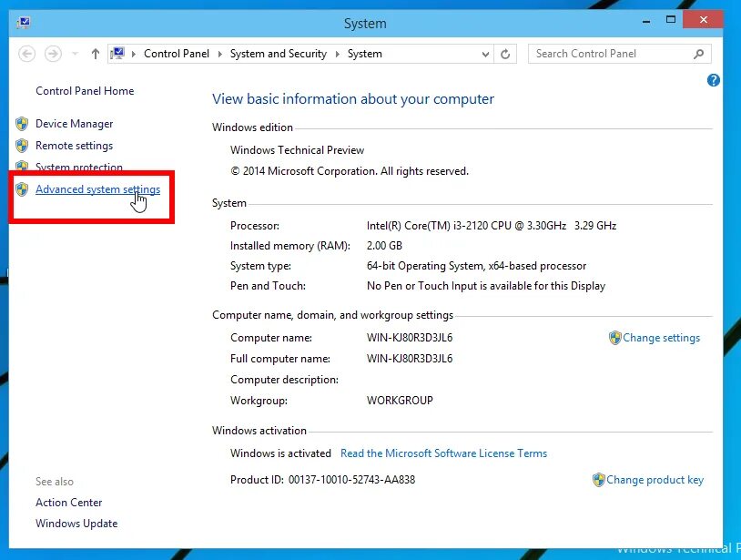Open Advanced system settings link
Screen dimensions: 741x560
click(x=97, y=189)
